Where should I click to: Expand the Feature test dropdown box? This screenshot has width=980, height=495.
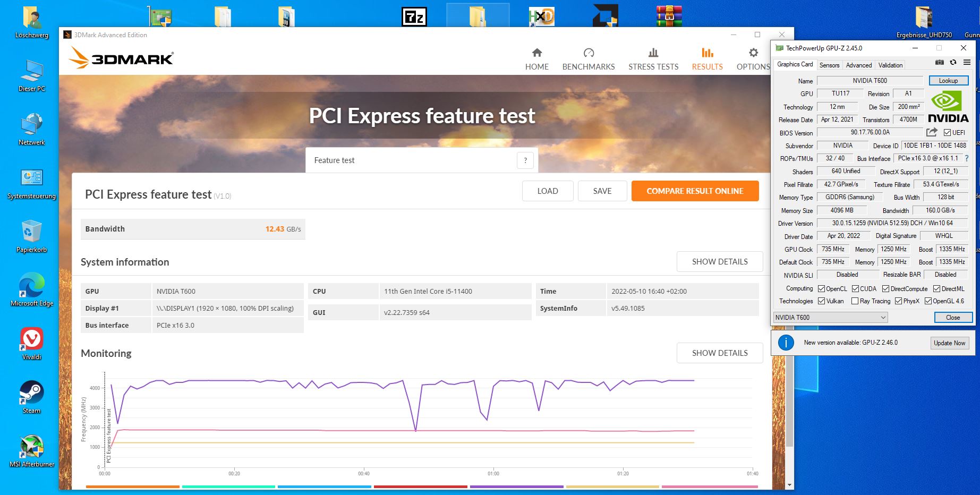click(x=422, y=160)
